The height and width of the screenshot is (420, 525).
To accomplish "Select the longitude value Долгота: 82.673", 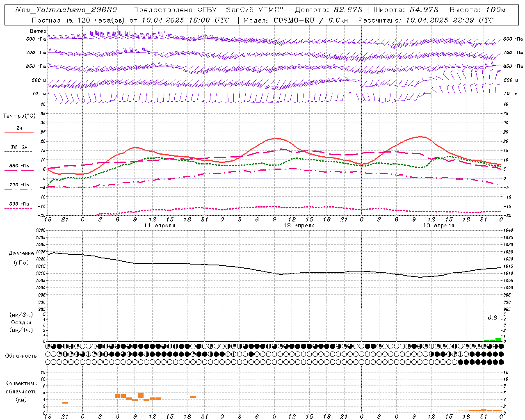I will (x=329, y=10).
